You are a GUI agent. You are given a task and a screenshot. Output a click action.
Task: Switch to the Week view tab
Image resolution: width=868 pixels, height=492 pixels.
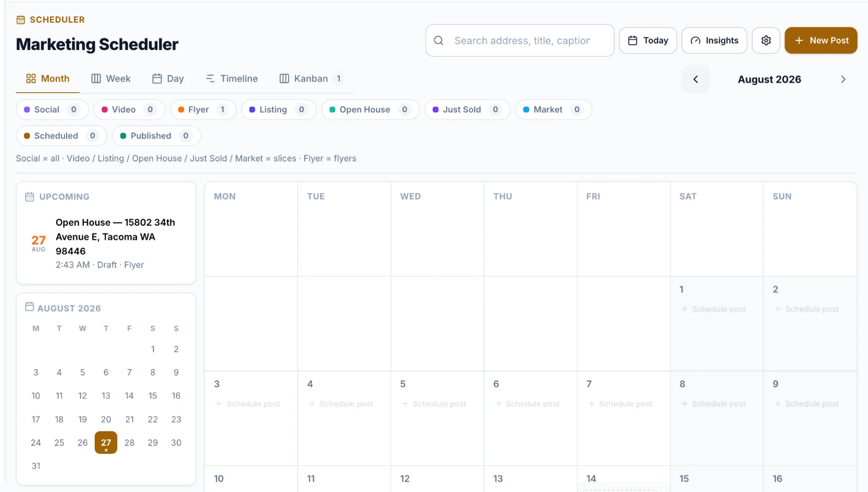[x=111, y=79]
